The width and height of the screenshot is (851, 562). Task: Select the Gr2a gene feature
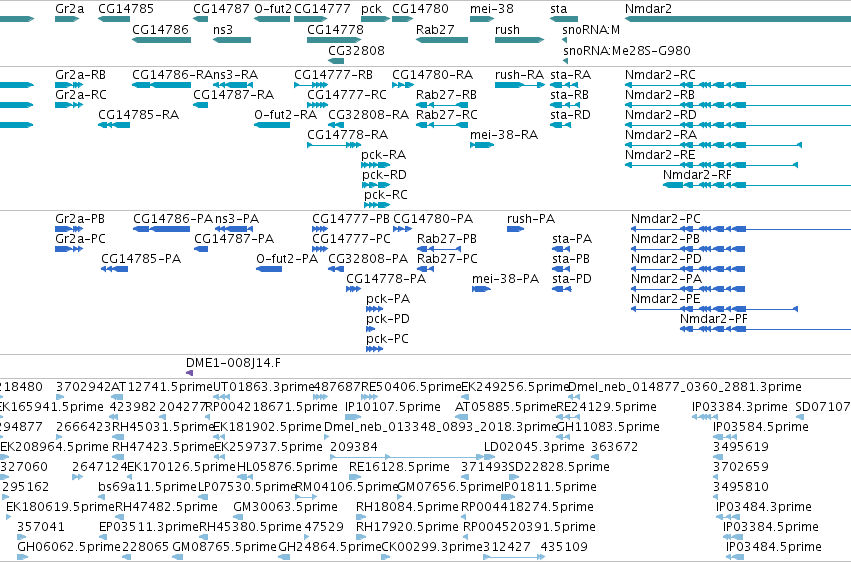click(67, 19)
